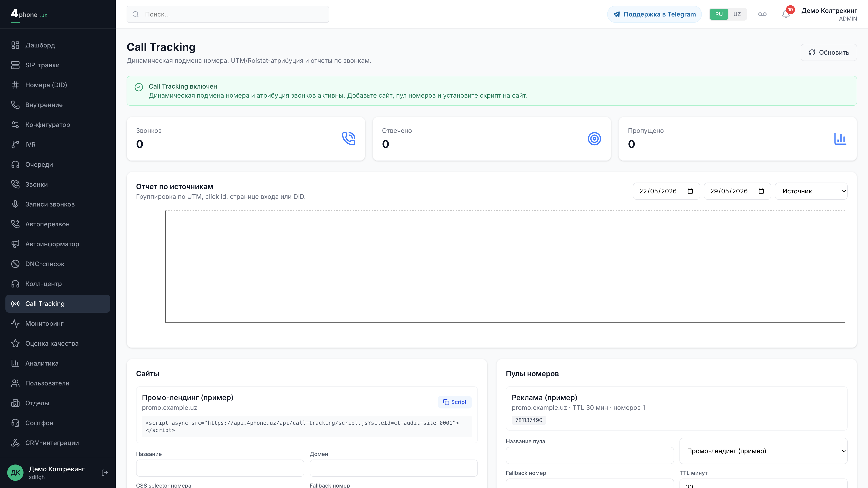This screenshot has width=868, height=488.
Task: Click the Реклама (пример) pool title
Action: [544, 397]
